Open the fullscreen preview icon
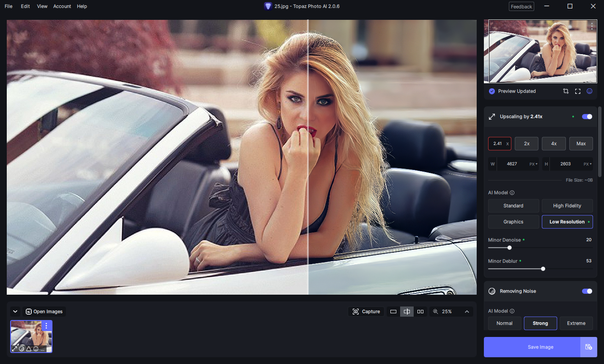The width and height of the screenshot is (604, 364). [578, 91]
